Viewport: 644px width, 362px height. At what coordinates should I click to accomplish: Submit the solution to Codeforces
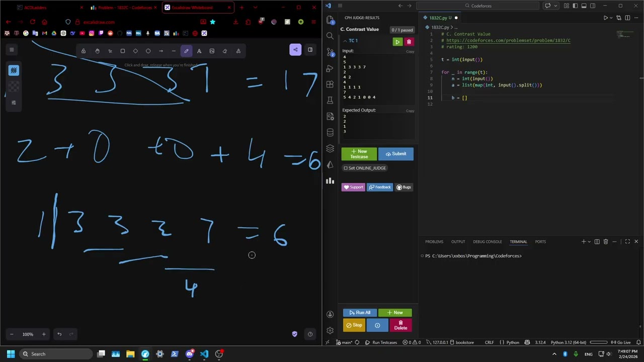396,154
